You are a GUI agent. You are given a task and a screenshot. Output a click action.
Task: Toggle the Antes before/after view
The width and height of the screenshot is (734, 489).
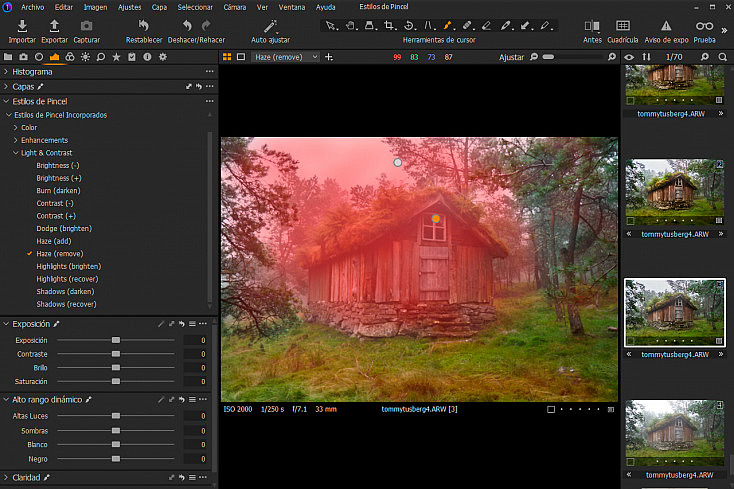[592, 31]
